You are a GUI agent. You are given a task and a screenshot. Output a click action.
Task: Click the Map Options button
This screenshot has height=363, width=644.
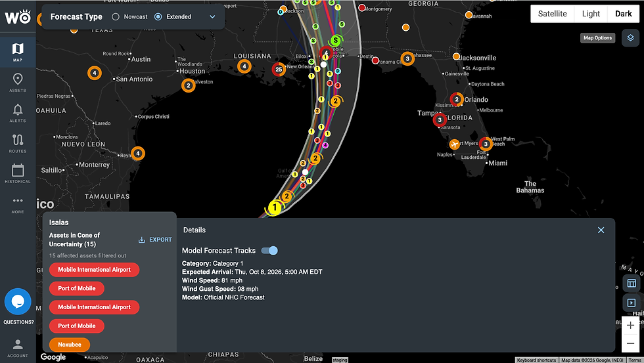click(597, 37)
